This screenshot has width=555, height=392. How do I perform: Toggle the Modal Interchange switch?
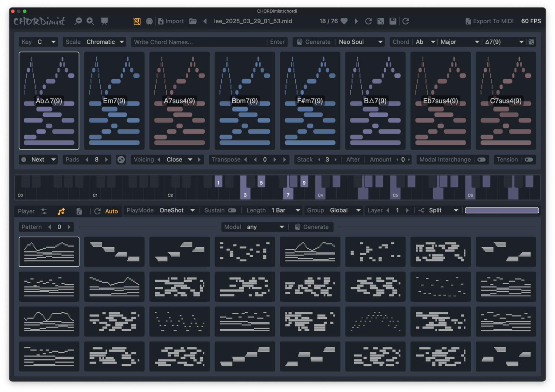tap(481, 160)
